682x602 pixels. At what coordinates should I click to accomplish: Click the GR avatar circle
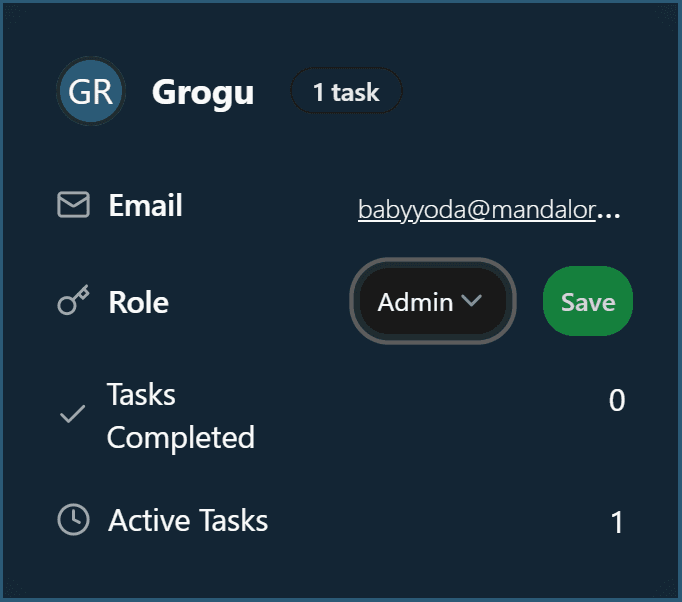tap(91, 92)
